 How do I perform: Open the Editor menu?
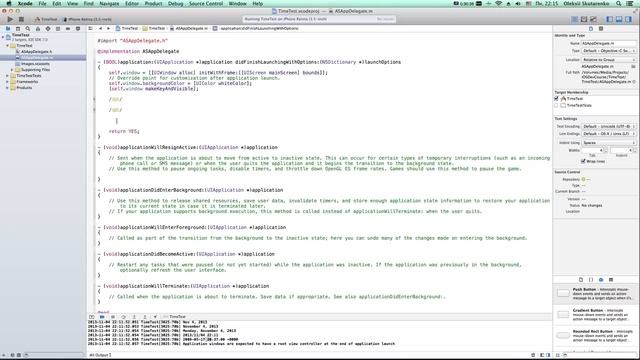pyautogui.click(x=132, y=3)
